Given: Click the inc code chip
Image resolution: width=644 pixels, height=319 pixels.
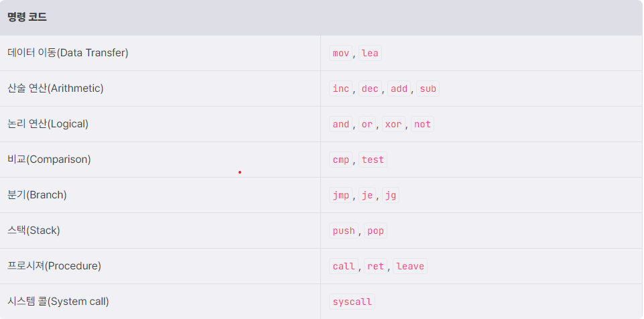Looking at the screenshot, I should click(x=340, y=88).
